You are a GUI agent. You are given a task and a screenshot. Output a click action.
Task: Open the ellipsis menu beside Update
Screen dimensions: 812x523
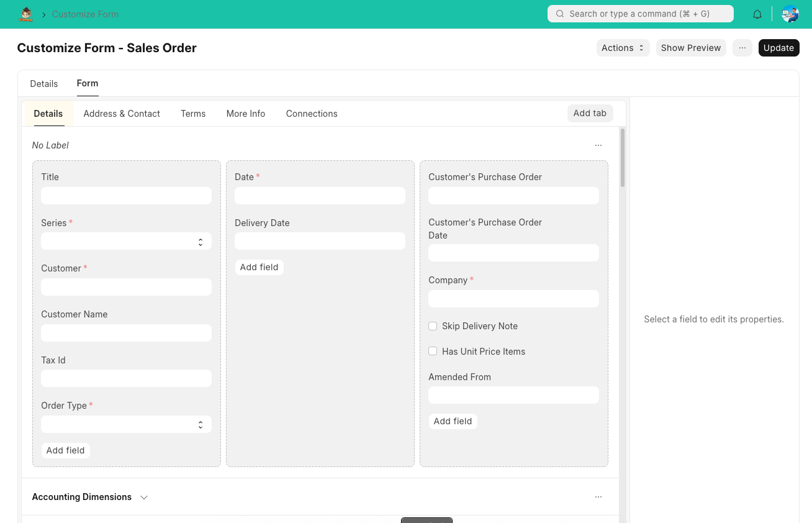[742, 47]
